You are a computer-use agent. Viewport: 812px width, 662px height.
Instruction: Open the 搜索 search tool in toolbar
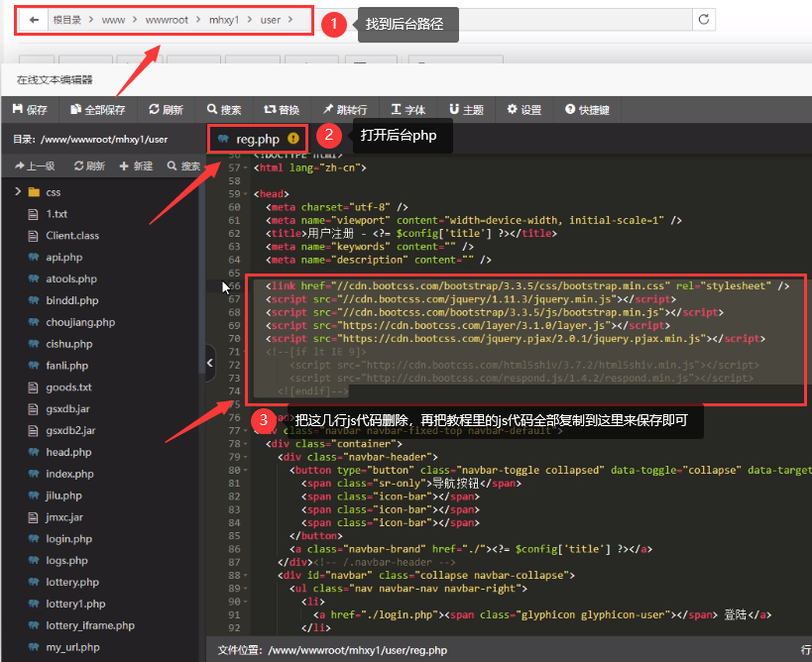pos(224,109)
